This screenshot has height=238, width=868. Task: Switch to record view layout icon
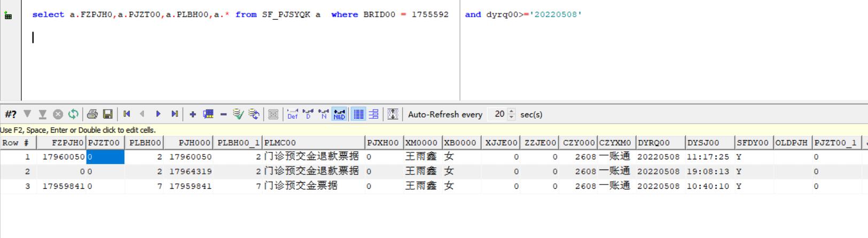click(374, 114)
